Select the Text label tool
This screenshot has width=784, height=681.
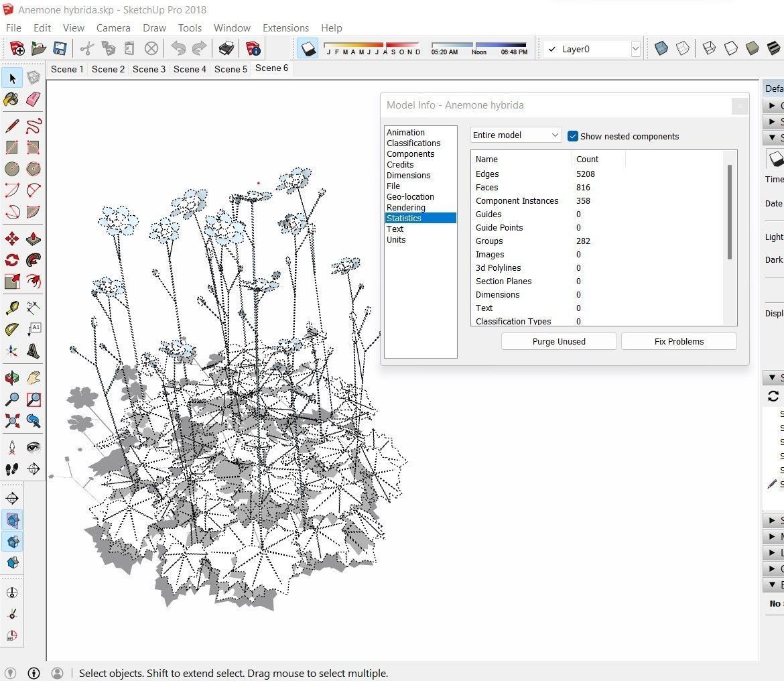click(x=34, y=330)
